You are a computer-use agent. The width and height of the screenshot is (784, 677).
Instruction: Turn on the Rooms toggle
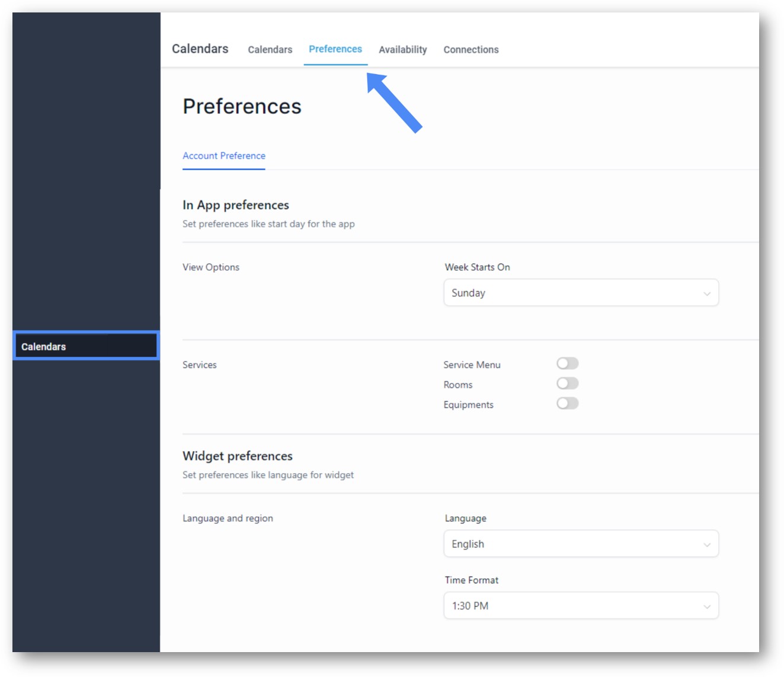567,384
